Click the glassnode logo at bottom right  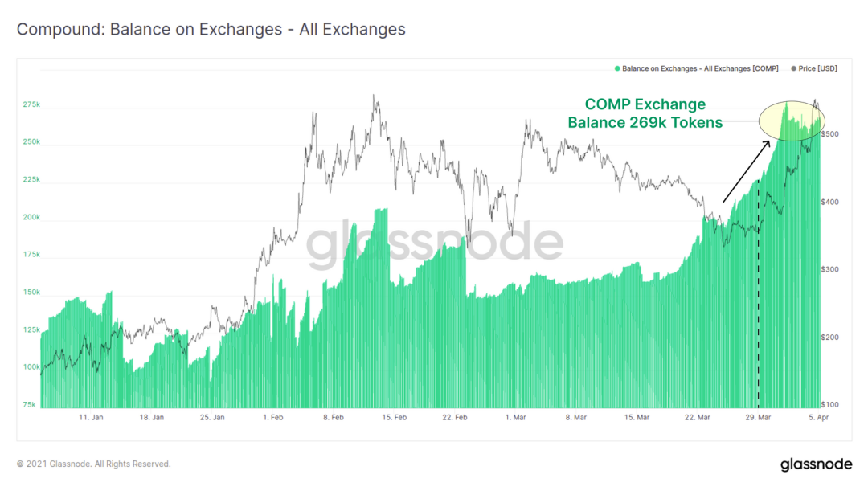tap(816, 464)
